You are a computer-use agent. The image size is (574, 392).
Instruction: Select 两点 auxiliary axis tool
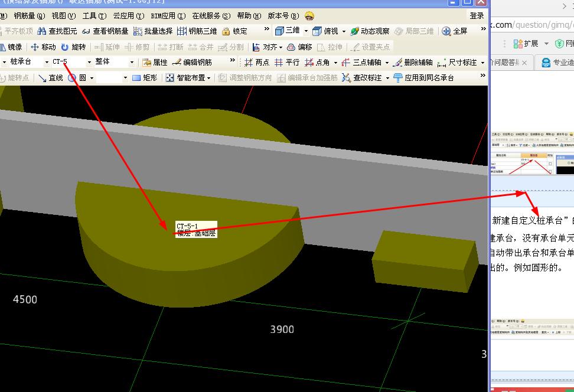point(257,63)
